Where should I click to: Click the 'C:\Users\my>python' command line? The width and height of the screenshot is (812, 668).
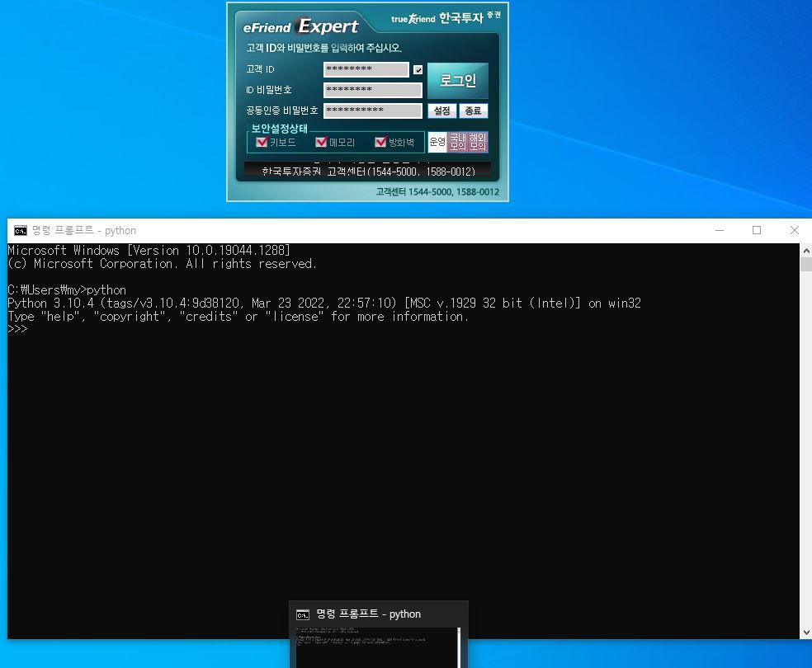[67, 289]
